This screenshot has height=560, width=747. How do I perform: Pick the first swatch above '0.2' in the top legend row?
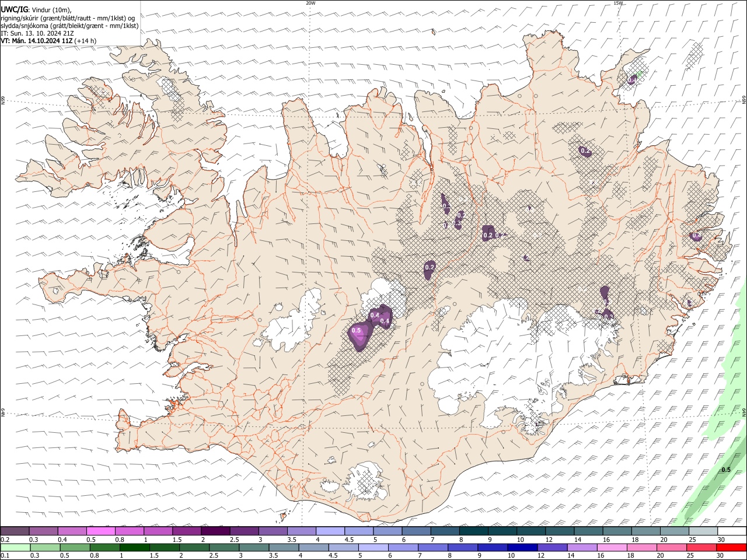pyautogui.click(x=15, y=531)
